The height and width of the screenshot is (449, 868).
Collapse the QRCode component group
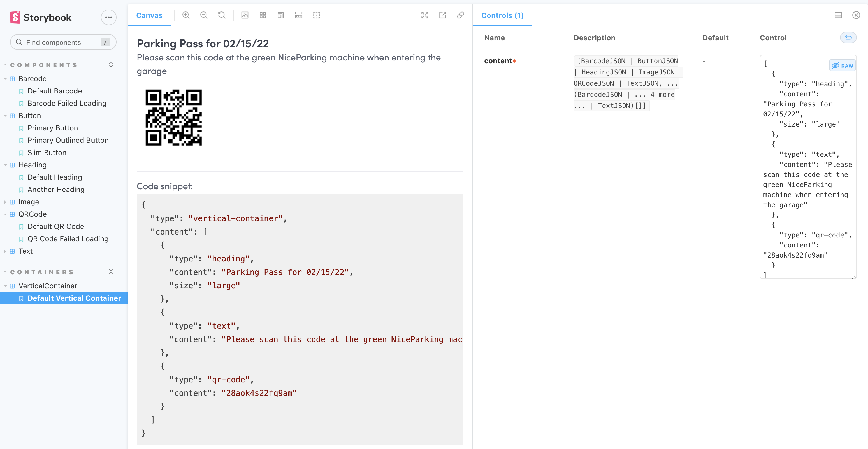pyautogui.click(x=32, y=214)
